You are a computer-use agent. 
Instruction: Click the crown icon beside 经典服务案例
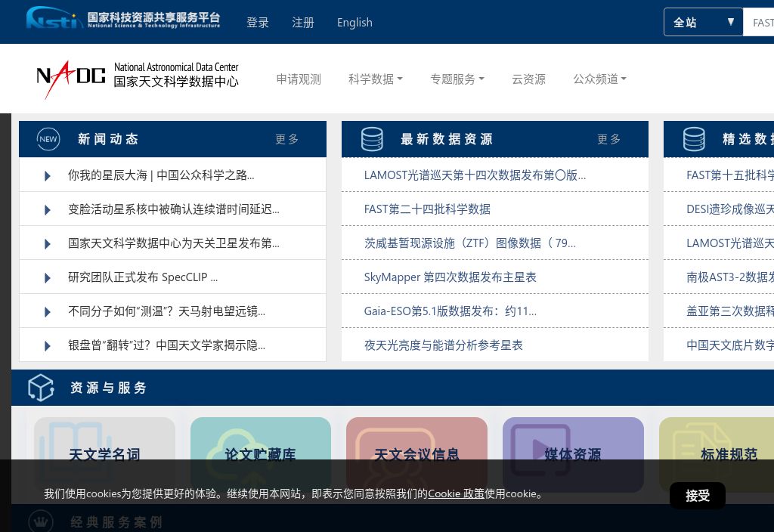[x=41, y=521]
